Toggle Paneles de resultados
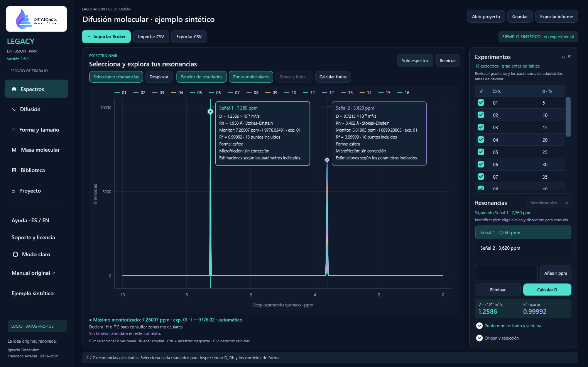This screenshot has width=588, height=367. point(201,77)
